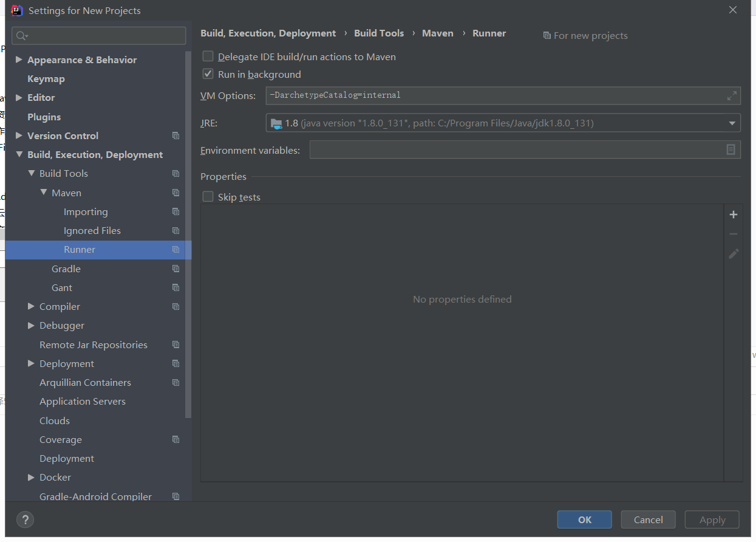756x542 pixels.
Task: Open the Gradle settings page
Action: [66, 269]
